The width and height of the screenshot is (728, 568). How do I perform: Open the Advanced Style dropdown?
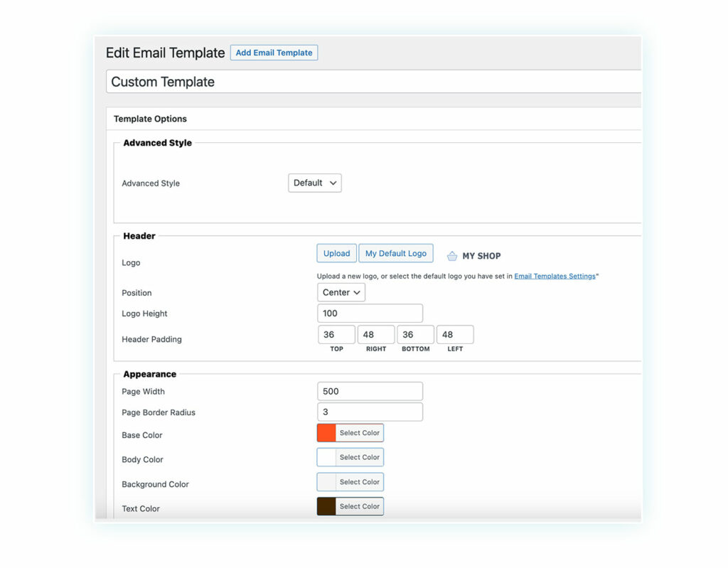(315, 183)
